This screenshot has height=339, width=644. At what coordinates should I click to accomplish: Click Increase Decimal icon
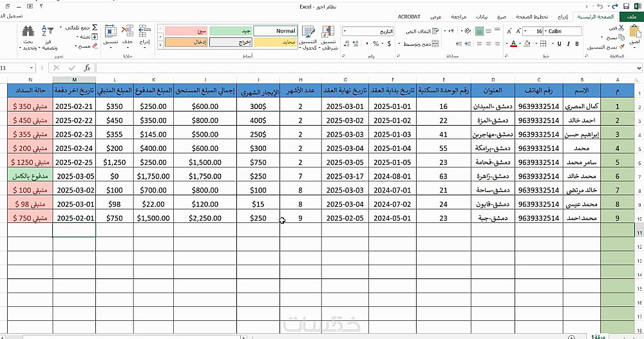click(x=355, y=44)
